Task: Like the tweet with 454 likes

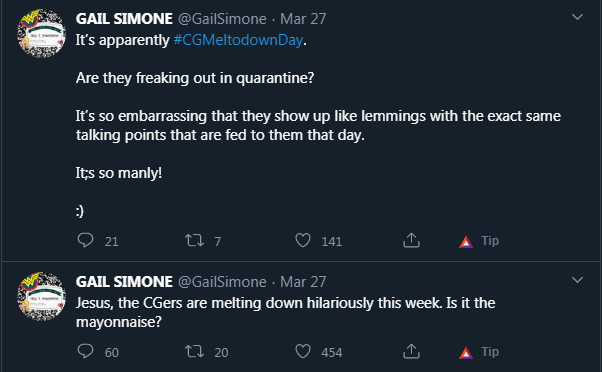Action: pos(303,352)
